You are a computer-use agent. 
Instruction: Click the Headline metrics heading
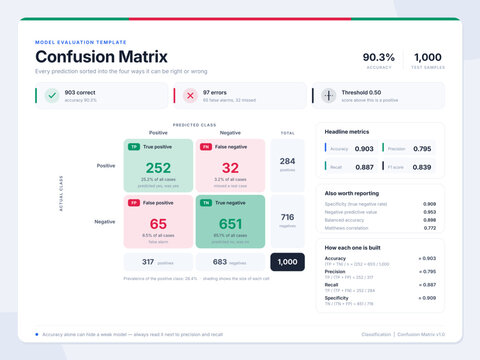347,132
